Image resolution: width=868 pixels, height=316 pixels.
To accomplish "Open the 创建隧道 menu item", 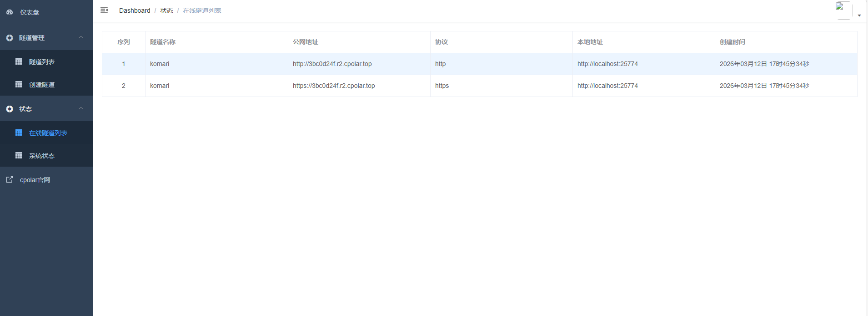I will click(x=42, y=85).
